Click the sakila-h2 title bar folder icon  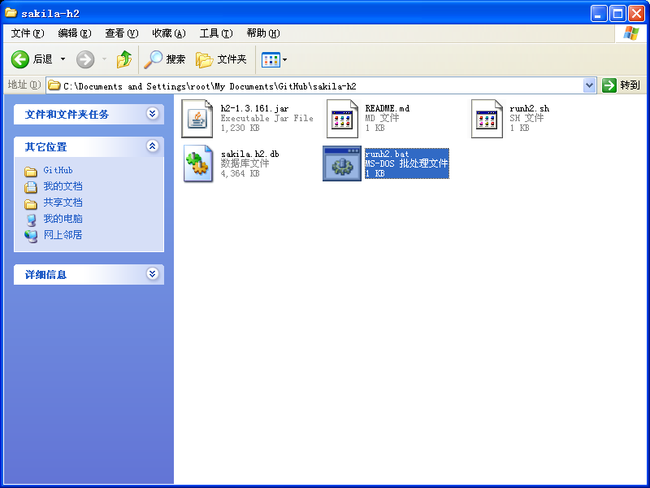pos(11,13)
